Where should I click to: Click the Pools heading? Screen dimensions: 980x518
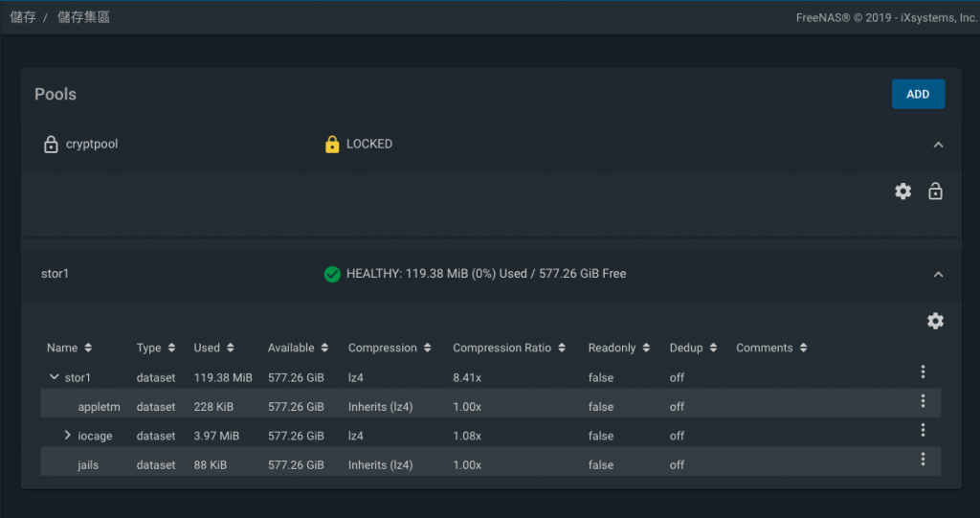[56, 94]
